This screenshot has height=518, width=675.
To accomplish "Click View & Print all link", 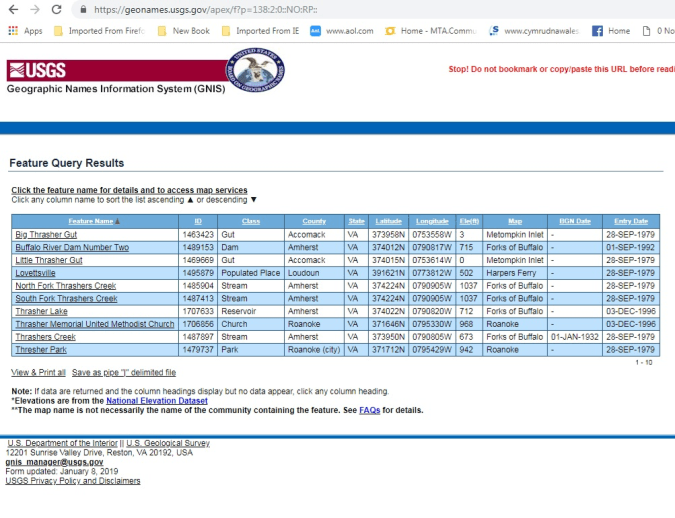I will 38,372.
